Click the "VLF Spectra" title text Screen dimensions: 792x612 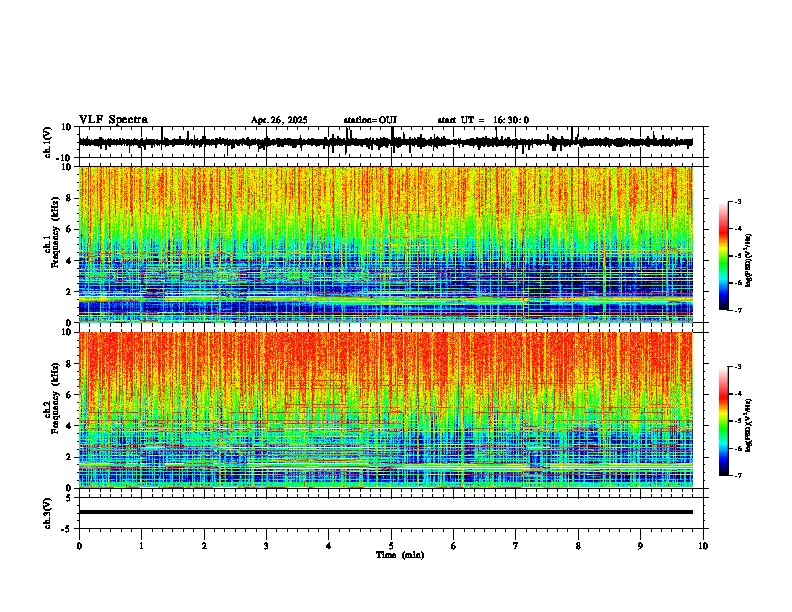click(x=113, y=120)
